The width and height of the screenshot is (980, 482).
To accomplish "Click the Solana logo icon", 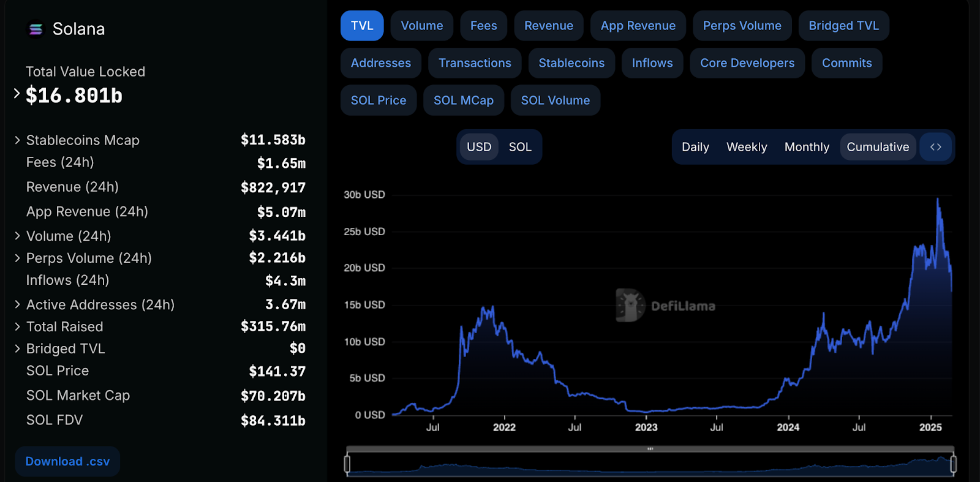I will pos(36,29).
